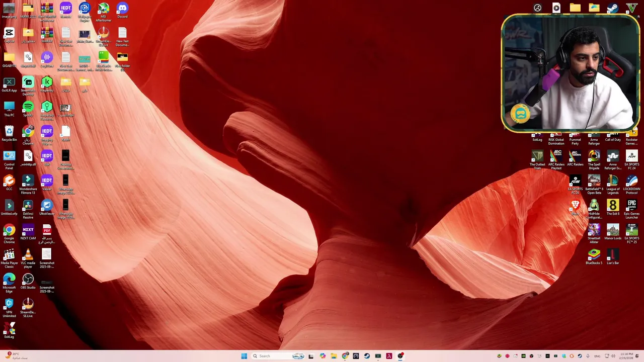Open Media Player Classic
Viewport: 644px width, 362px height.
tap(9, 258)
